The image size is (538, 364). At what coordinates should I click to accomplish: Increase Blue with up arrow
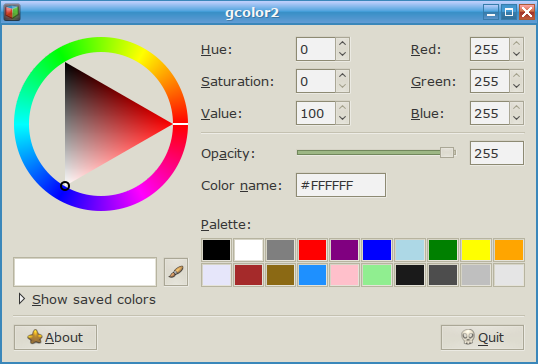point(516,107)
